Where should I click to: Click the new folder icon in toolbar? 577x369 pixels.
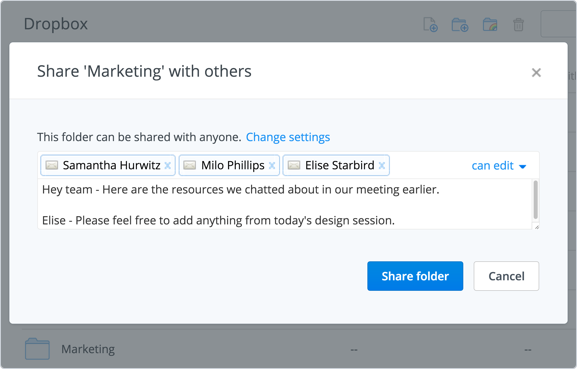point(460,25)
